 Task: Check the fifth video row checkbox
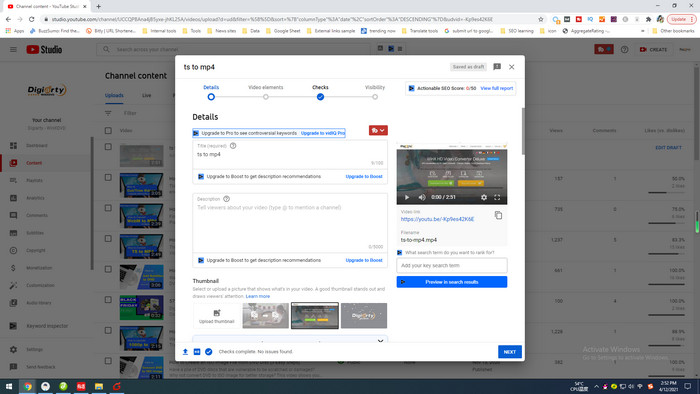(108, 269)
